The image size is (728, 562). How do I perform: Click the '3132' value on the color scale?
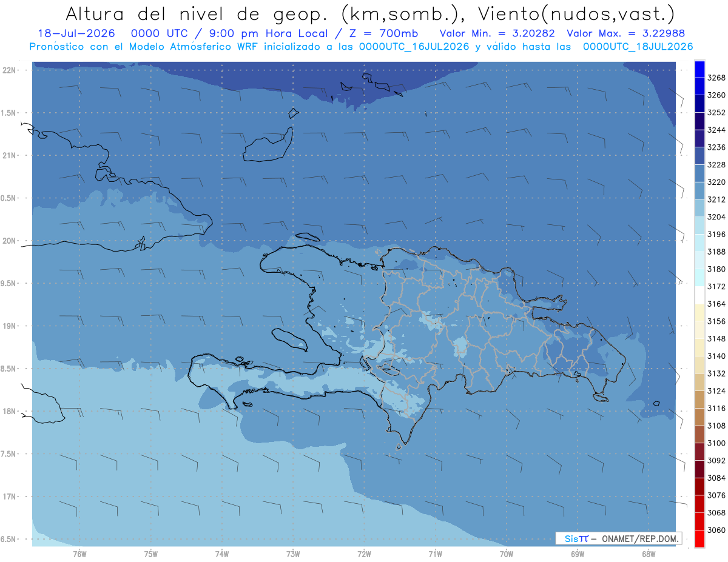716,373
